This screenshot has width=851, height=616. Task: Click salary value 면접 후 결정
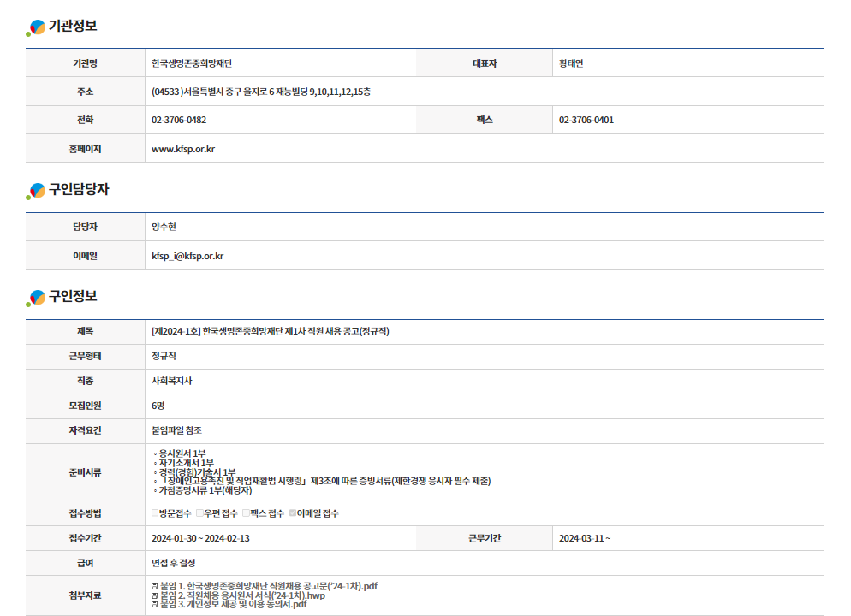pyautogui.click(x=173, y=564)
